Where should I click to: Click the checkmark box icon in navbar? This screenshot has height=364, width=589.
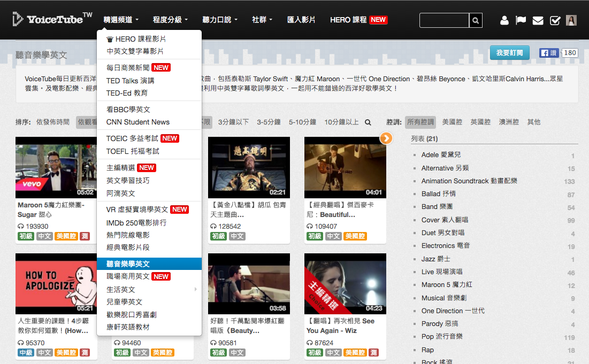[x=555, y=20]
